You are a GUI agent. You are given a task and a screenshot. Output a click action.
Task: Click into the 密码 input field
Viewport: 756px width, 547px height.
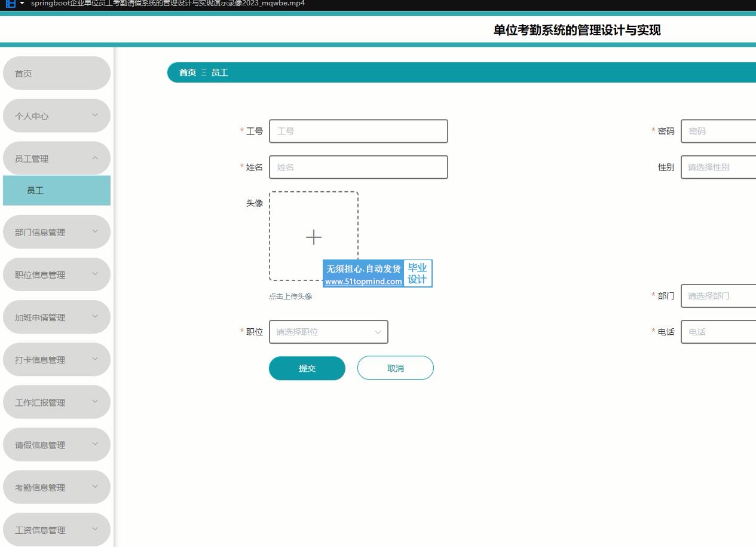point(718,132)
